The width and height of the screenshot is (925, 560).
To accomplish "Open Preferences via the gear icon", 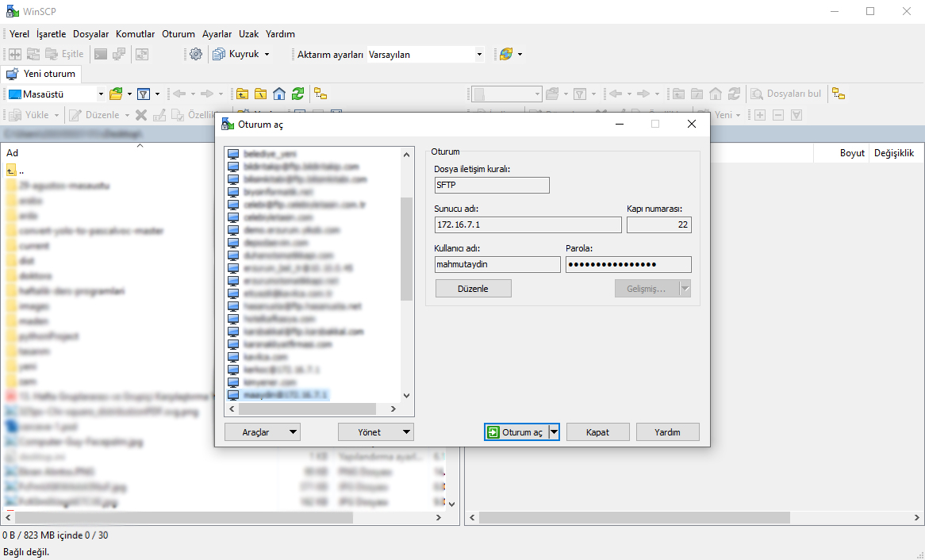I will pos(196,54).
